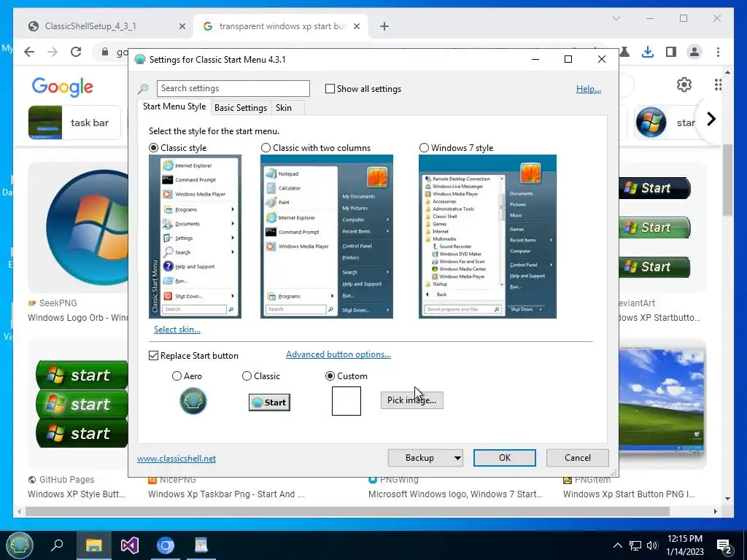The width and height of the screenshot is (747, 560).
Task: Click Classic two columns preview image
Action: pyautogui.click(x=326, y=236)
